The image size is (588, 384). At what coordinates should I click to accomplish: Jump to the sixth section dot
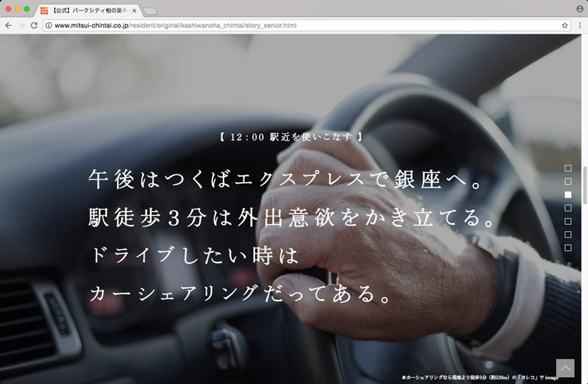pyautogui.click(x=568, y=235)
